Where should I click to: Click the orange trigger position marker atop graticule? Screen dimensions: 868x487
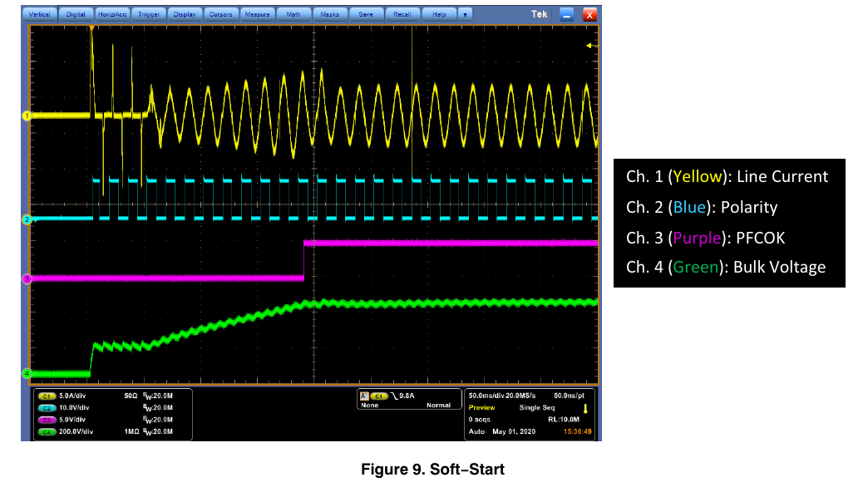(91, 27)
